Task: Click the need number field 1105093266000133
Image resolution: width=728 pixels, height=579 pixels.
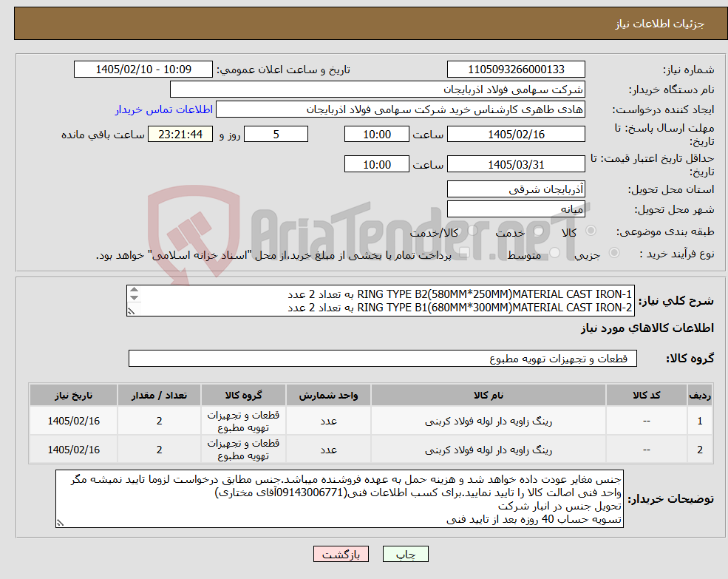Action: 516,70
